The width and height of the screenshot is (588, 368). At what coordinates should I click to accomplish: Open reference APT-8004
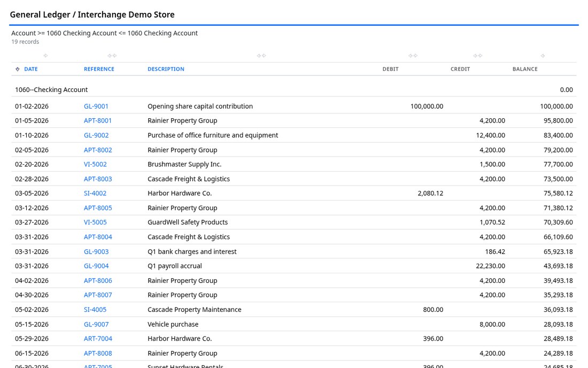tap(98, 237)
